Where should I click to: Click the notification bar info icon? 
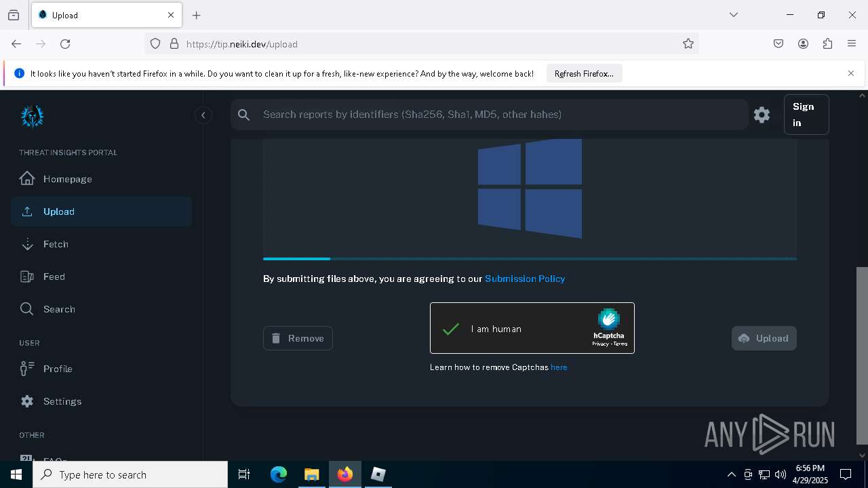click(x=19, y=73)
